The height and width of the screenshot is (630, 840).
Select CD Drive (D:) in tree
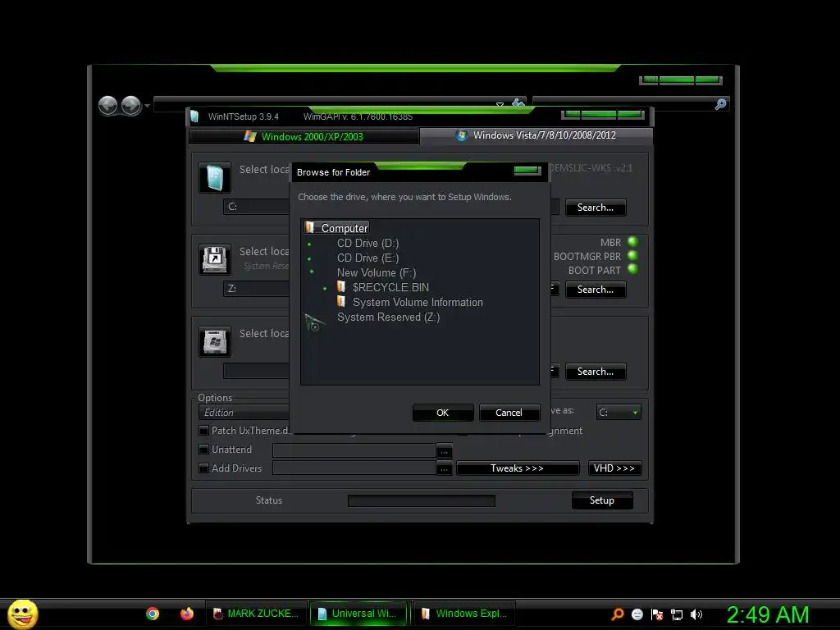click(368, 243)
